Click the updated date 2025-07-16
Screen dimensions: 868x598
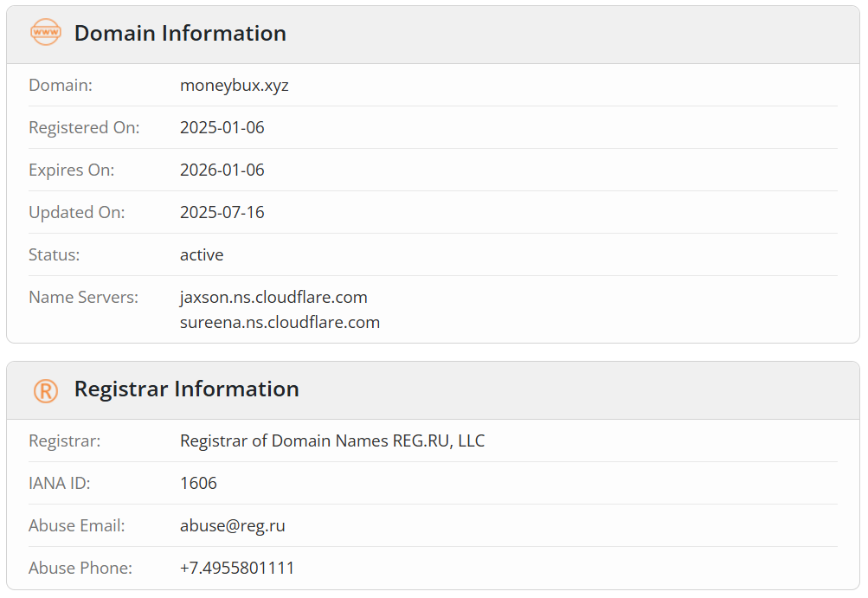(222, 212)
